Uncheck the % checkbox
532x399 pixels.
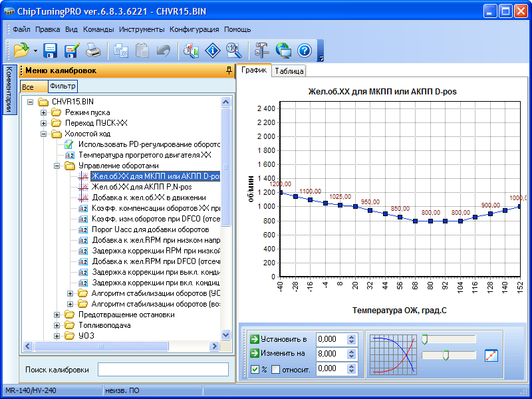[x=255, y=369]
